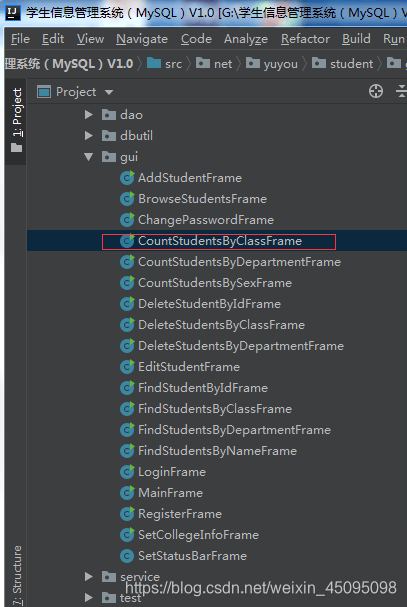Click the AddStudentFrame class icon

point(127,178)
